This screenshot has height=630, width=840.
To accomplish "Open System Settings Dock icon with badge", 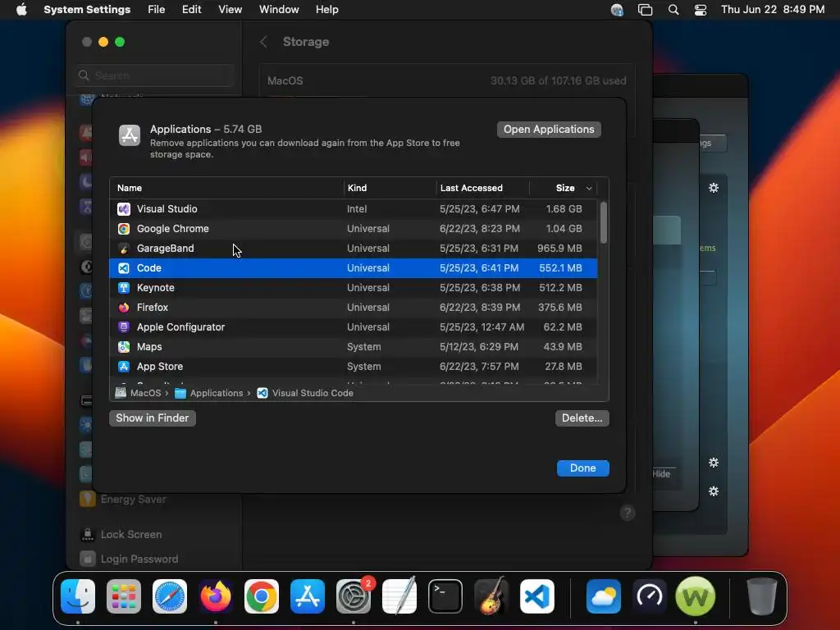I will pyautogui.click(x=354, y=596).
